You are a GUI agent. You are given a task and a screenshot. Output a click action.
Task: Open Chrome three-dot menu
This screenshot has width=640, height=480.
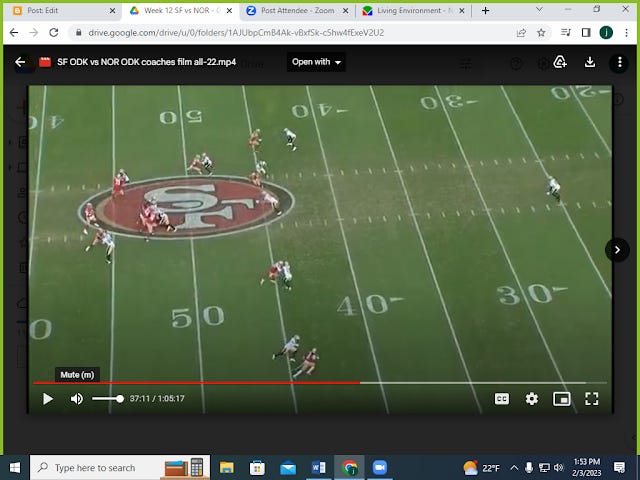(627, 33)
